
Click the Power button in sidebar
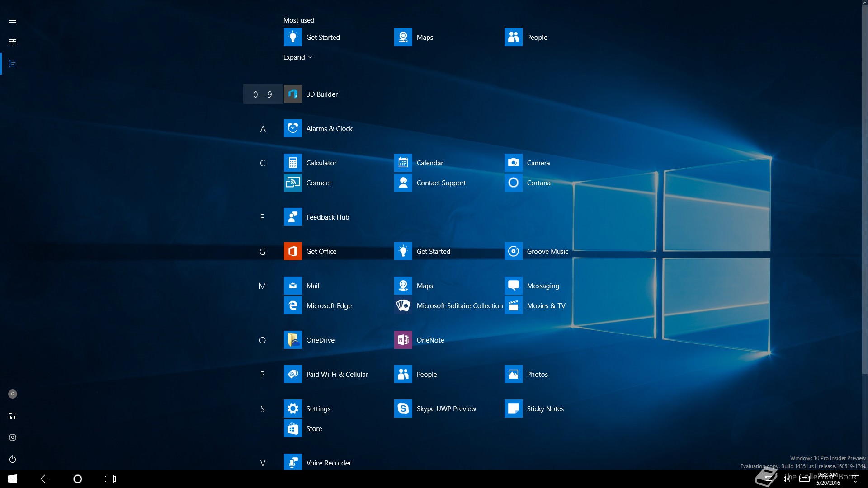[13, 459]
